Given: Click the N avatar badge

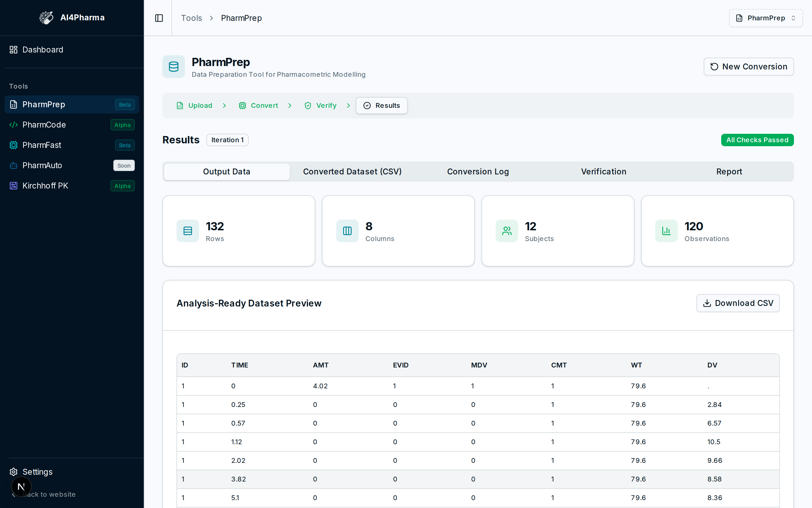Looking at the screenshot, I should (21, 487).
